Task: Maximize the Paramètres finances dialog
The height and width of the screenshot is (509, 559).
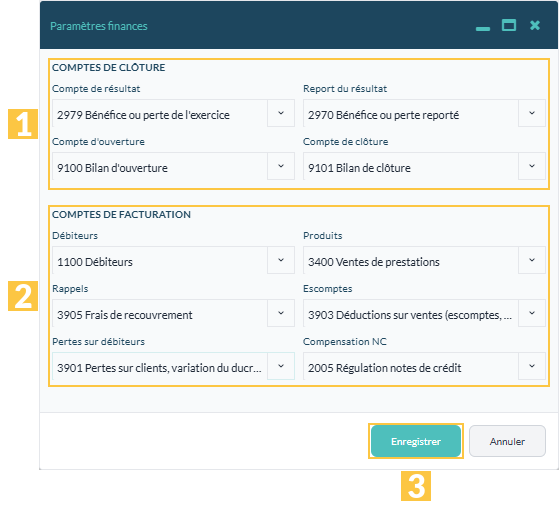Action: 509,25
